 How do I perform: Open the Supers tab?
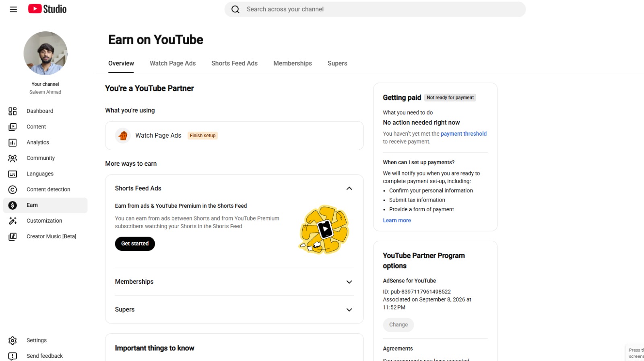tap(337, 63)
